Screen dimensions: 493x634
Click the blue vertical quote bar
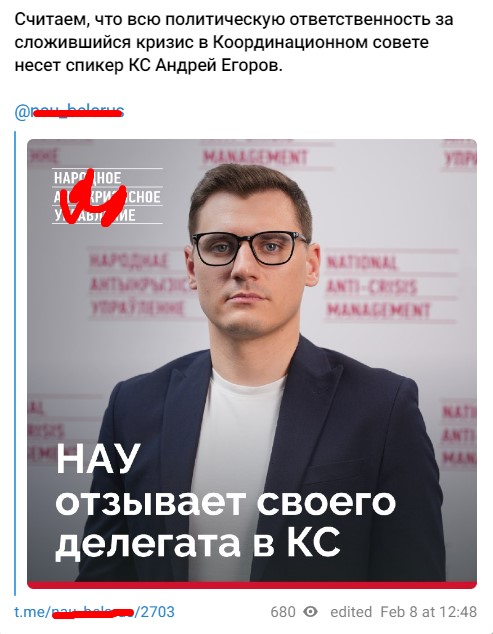(x=15, y=363)
